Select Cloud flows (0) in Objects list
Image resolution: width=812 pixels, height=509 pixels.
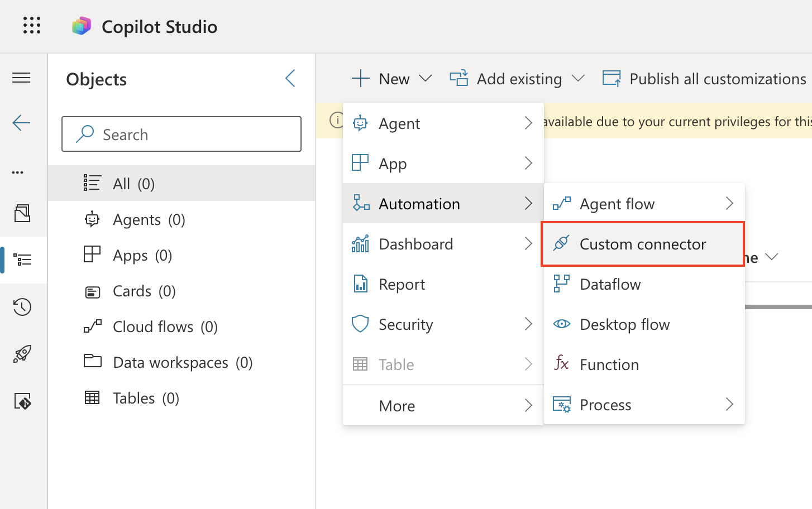(x=181, y=326)
